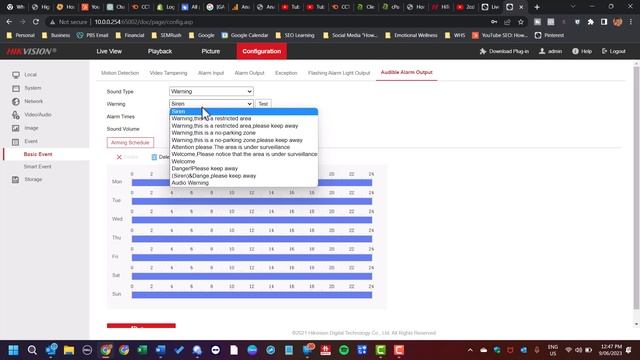
Task: Open the browser extensions puzzle icon
Action: click(x=591, y=22)
